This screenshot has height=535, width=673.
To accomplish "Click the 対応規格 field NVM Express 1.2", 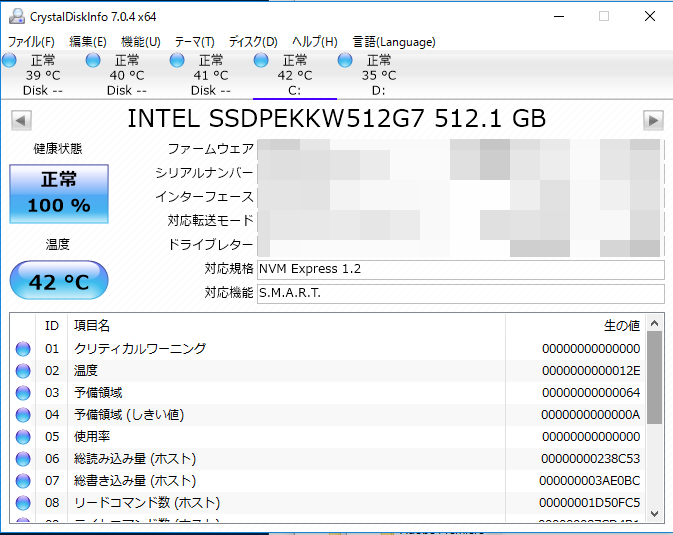I will coord(461,269).
